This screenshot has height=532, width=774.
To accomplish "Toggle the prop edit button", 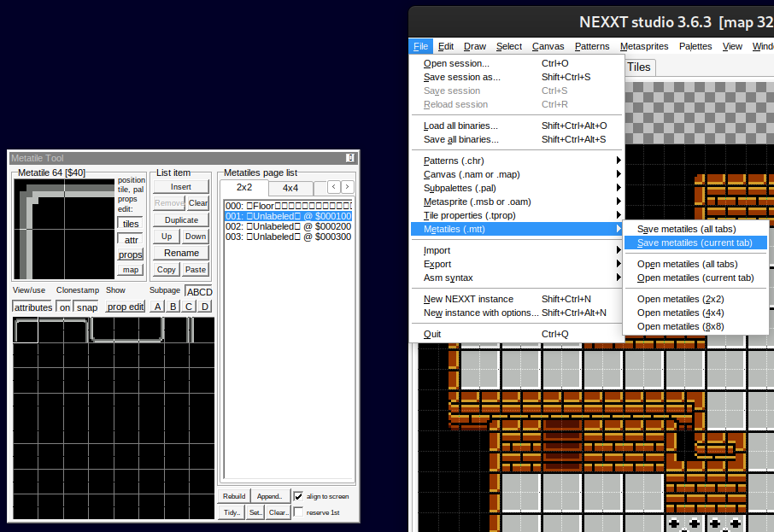I will coord(125,307).
